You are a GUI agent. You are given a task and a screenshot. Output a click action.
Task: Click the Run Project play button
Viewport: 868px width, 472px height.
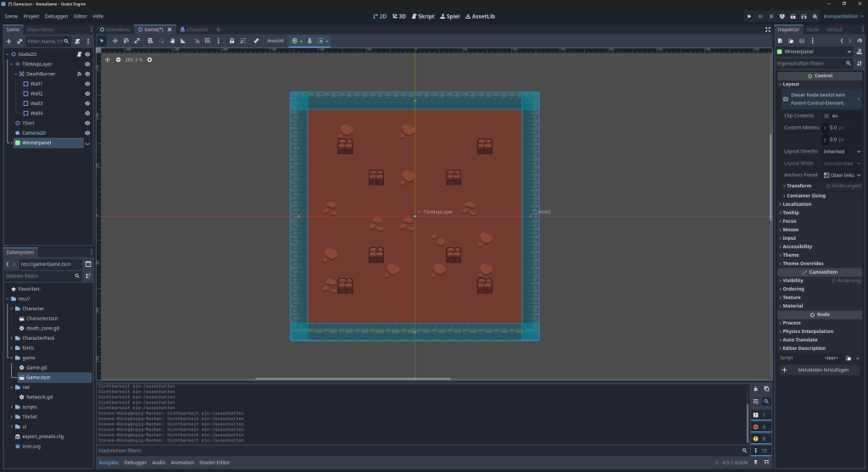[748, 16]
